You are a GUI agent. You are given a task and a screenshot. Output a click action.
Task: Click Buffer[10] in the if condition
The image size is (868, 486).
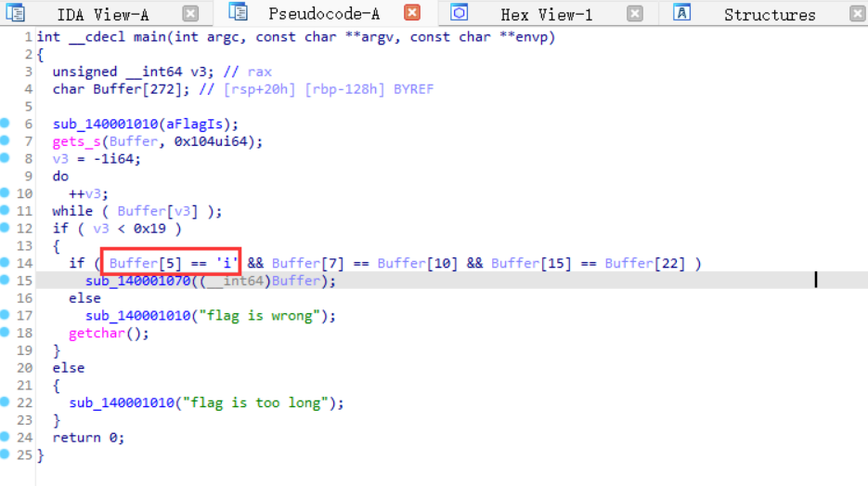click(418, 263)
